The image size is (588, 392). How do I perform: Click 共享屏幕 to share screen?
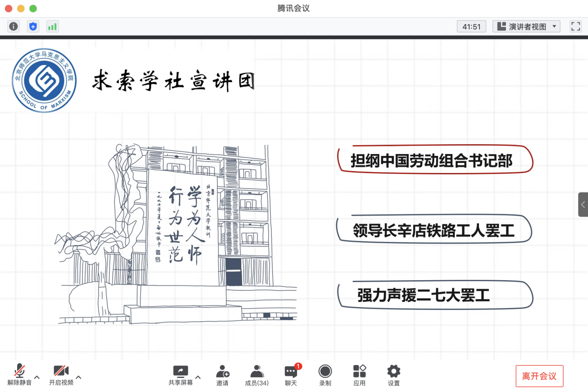(x=181, y=375)
